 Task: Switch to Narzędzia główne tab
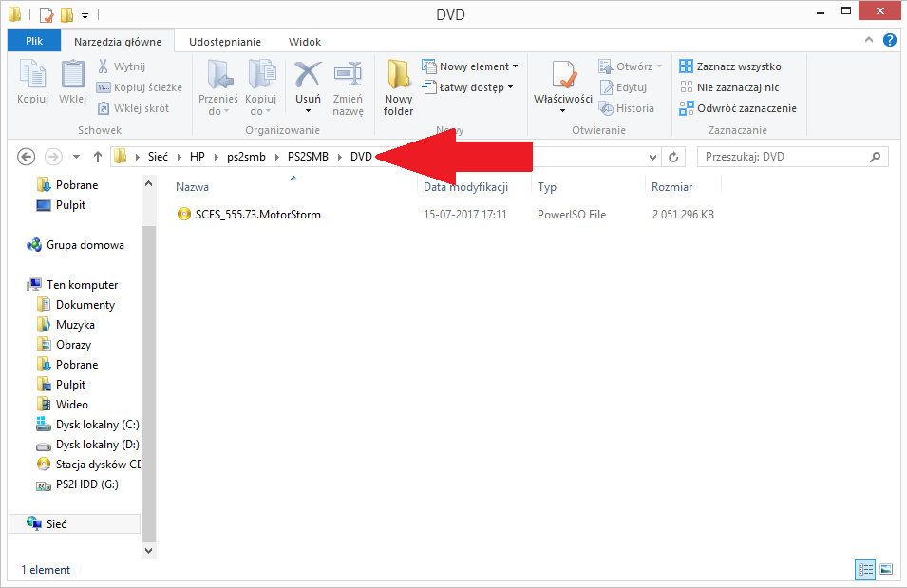click(118, 42)
